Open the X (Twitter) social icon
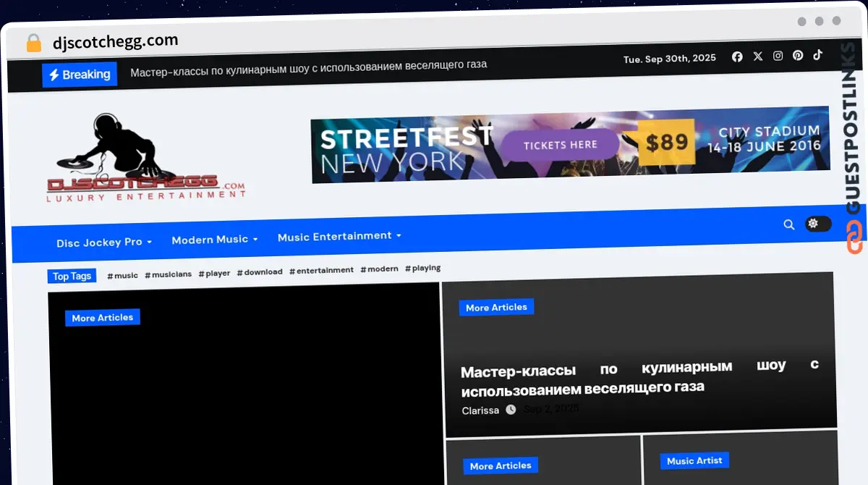 pyautogui.click(x=757, y=56)
